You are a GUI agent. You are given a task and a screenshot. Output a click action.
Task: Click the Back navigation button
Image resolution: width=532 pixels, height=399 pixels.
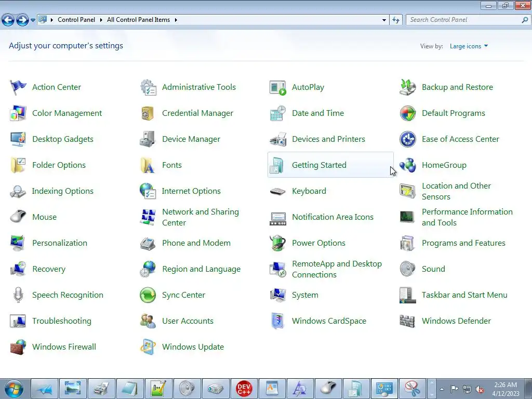(x=8, y=20)
